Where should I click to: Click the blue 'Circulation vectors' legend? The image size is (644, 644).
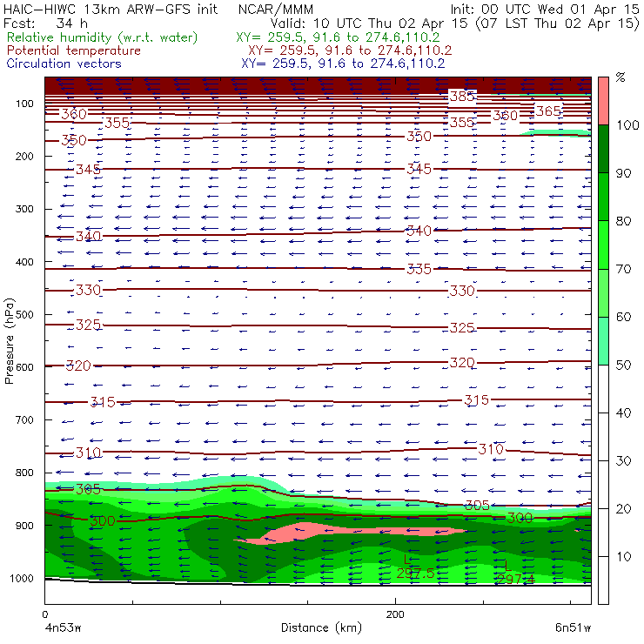[x=64, y=64]
